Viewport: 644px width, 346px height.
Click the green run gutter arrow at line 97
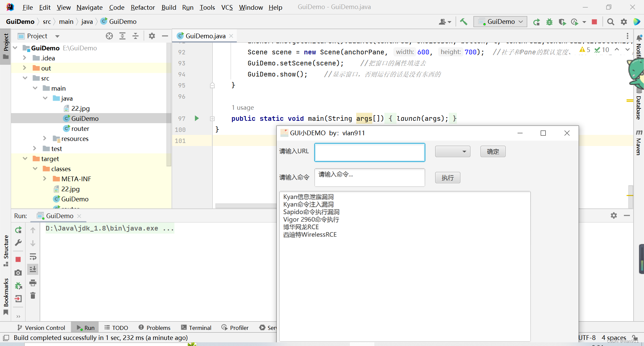click(x=197, y=118)
